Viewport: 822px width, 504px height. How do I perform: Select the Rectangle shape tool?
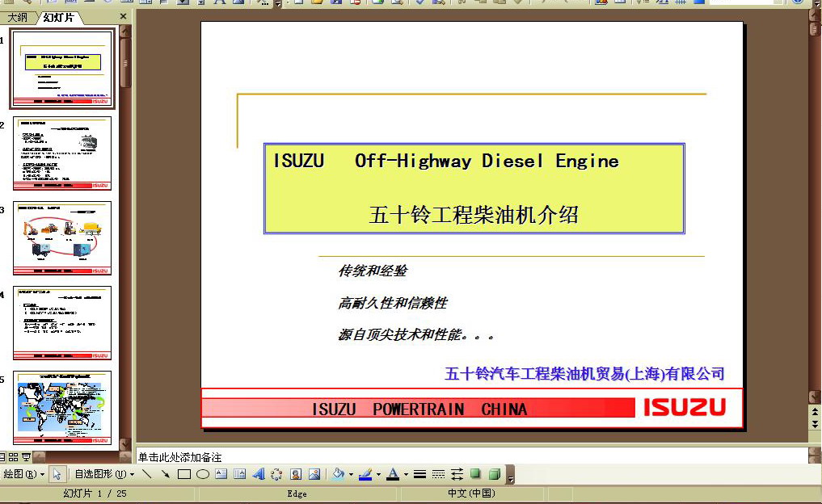[x=184, y=474]
